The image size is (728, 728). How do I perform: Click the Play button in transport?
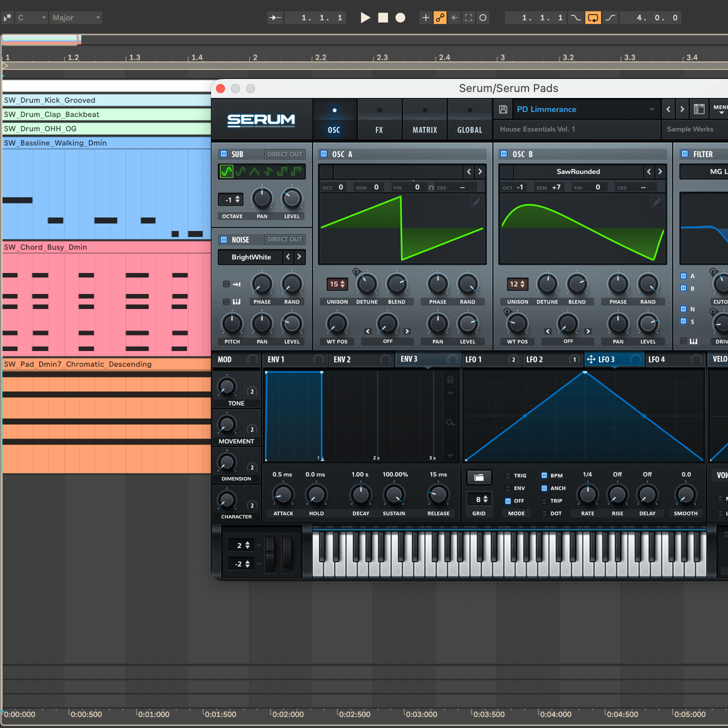[365, 18]
